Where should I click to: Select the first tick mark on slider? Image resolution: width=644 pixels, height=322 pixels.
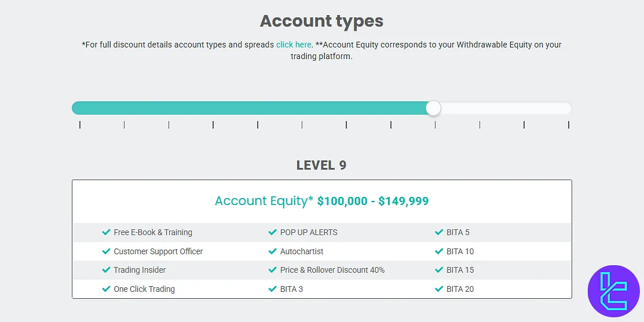80,125
